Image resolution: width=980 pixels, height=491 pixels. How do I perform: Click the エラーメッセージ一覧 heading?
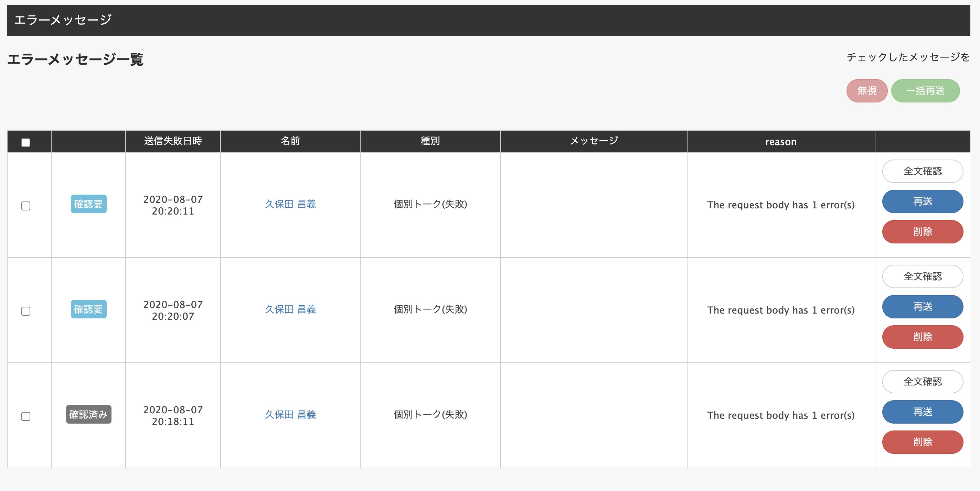pos(75,59)
